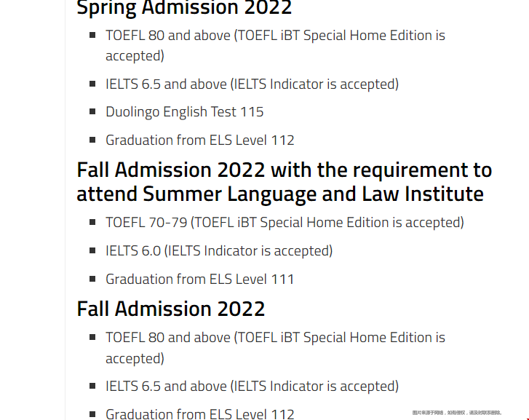Click IELTS 6.5 line under Spring Admission
This screenshot has width=529, height=420.
point(252,84)
